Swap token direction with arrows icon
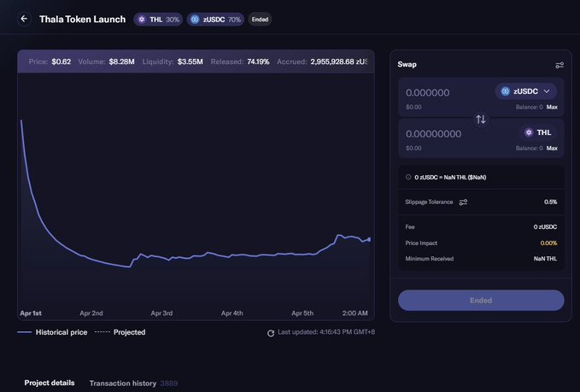This screenshot has width=580, height=392. pyautogui.click(x=481, y=119)
